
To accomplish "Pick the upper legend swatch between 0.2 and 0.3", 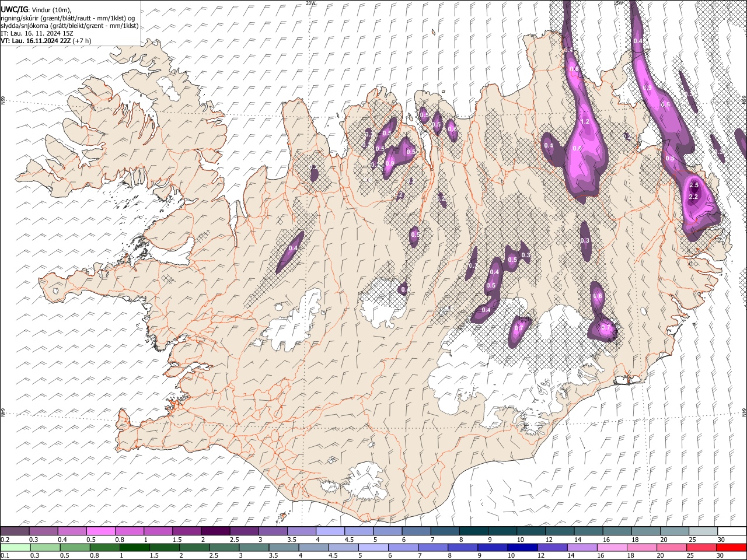I will (15, 531).
